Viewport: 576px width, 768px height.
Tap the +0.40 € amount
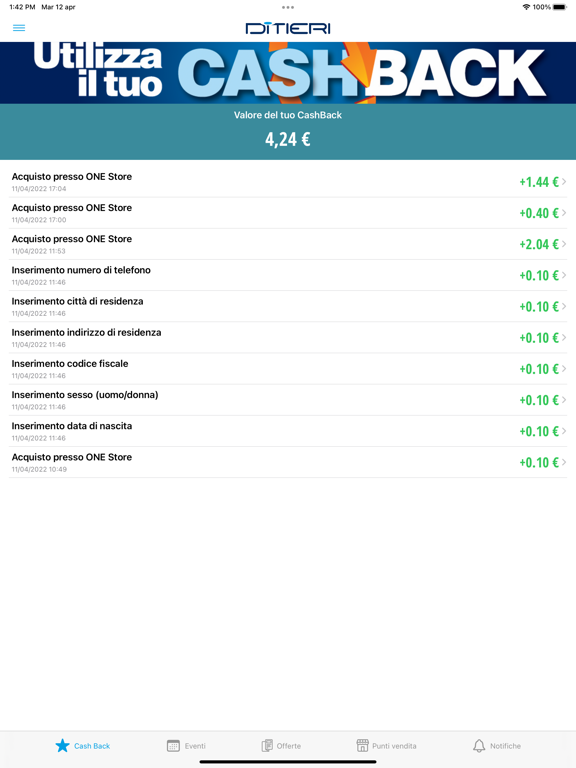tap(539, 213)
